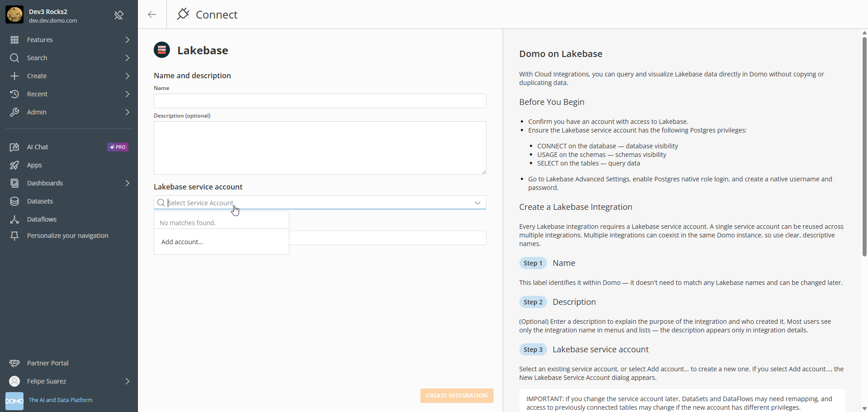The width and height of the screenshot is (868, 412).
Task: Click the Personalize navigation pin icon
Action: click(14, 236)
